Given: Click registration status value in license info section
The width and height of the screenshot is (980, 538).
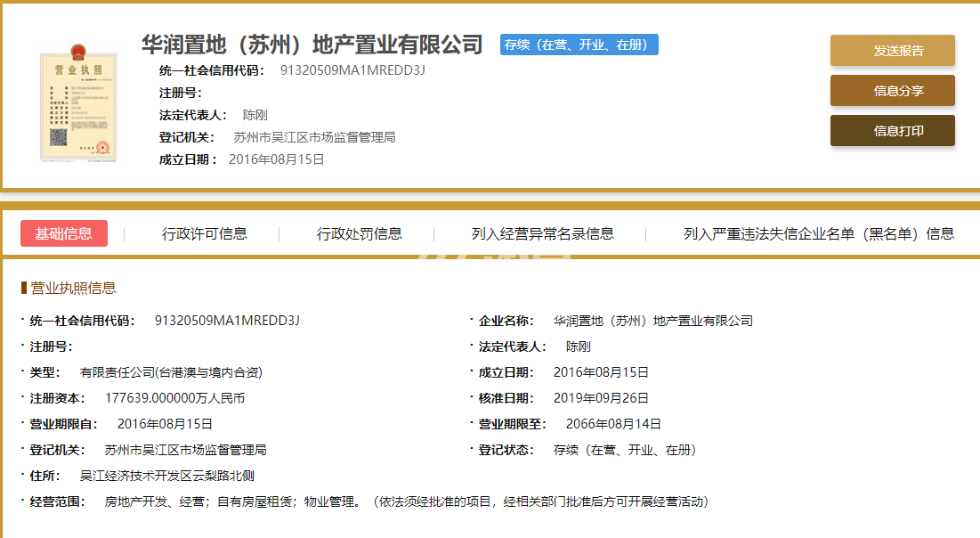Looking at the screenshot, I should point(625,450).
